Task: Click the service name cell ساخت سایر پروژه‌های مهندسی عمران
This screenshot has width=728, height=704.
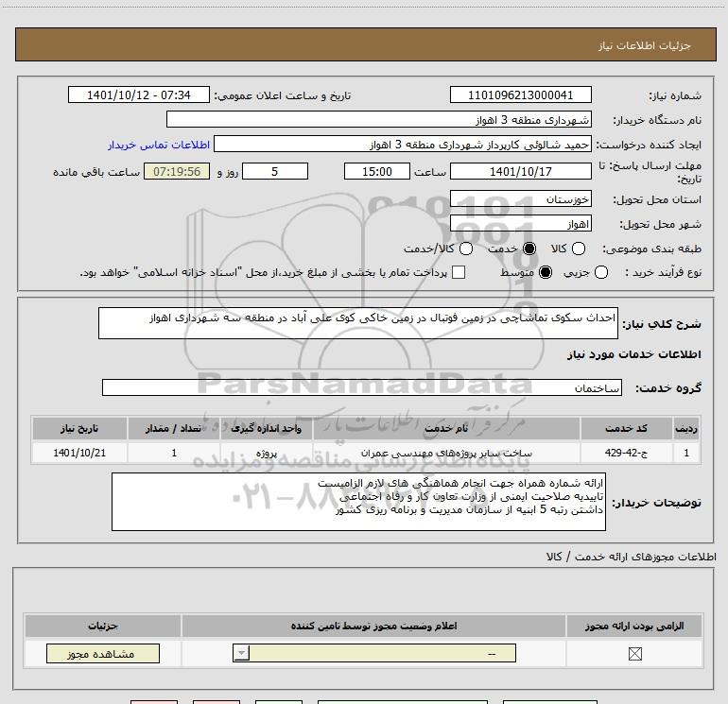Action: (446, 453)
